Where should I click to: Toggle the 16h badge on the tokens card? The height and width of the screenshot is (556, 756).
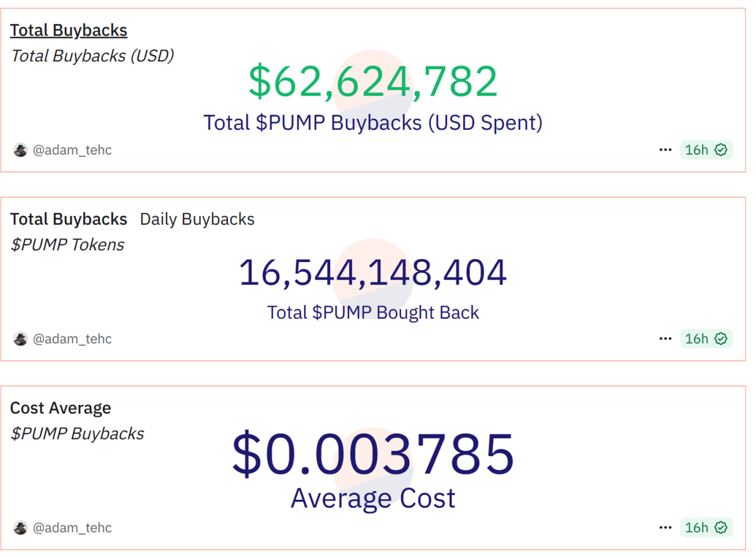tap(706, 338)
